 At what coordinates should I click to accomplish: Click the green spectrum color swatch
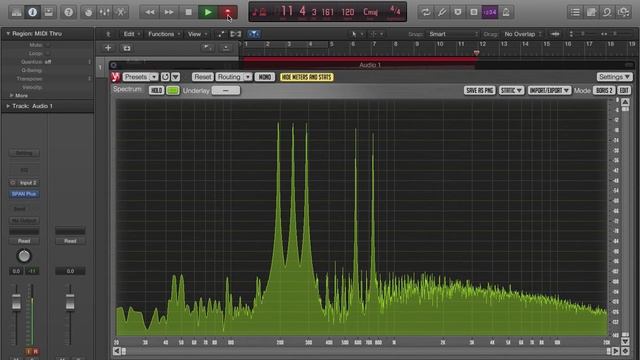tap(173, 90)
